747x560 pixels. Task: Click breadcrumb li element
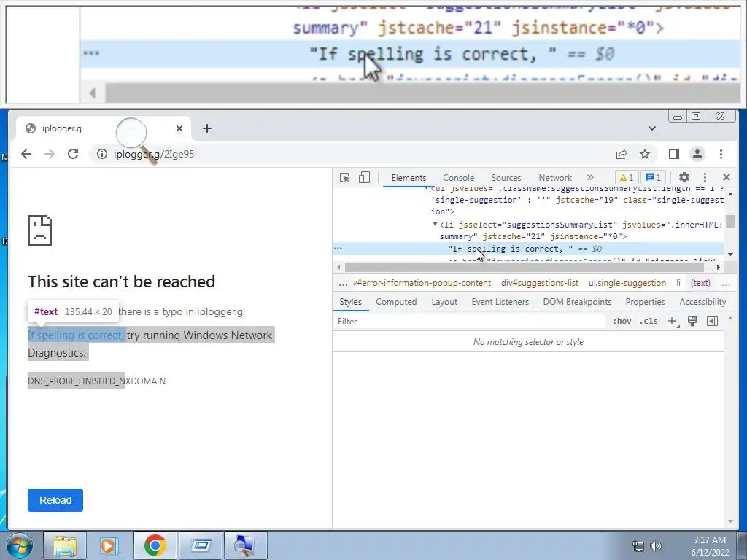click(678, 283)
